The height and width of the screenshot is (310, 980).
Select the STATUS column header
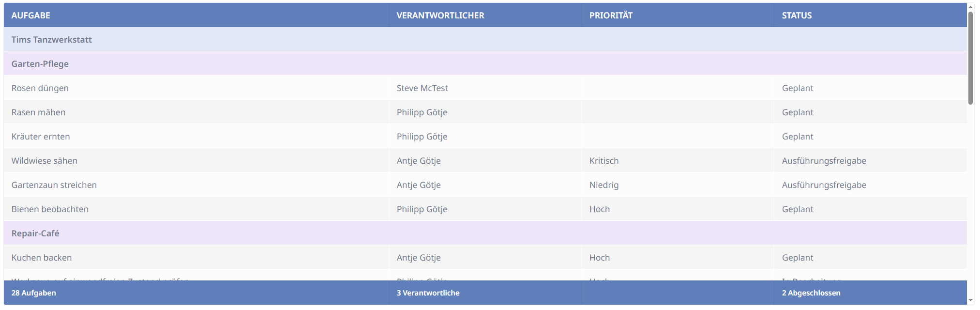pyautogui.click(x=797, y=15)
